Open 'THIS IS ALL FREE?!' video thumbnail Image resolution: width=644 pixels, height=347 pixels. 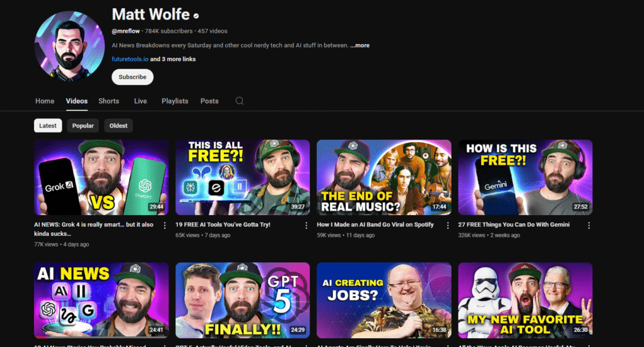pos(243,177)
